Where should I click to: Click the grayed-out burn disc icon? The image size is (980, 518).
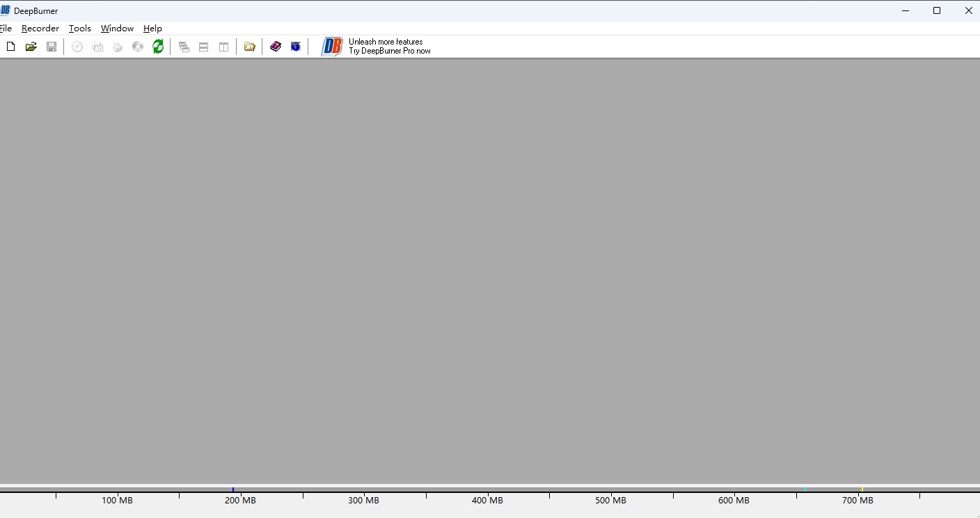[x=77, y=47]
